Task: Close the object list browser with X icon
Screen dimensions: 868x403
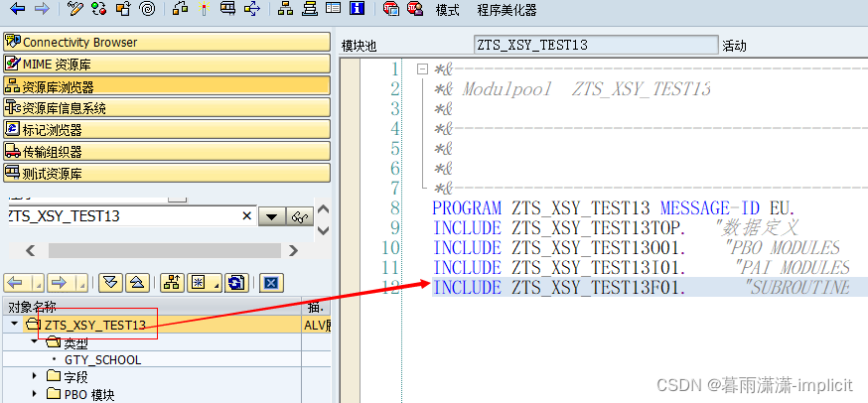Action: [271, 284]
